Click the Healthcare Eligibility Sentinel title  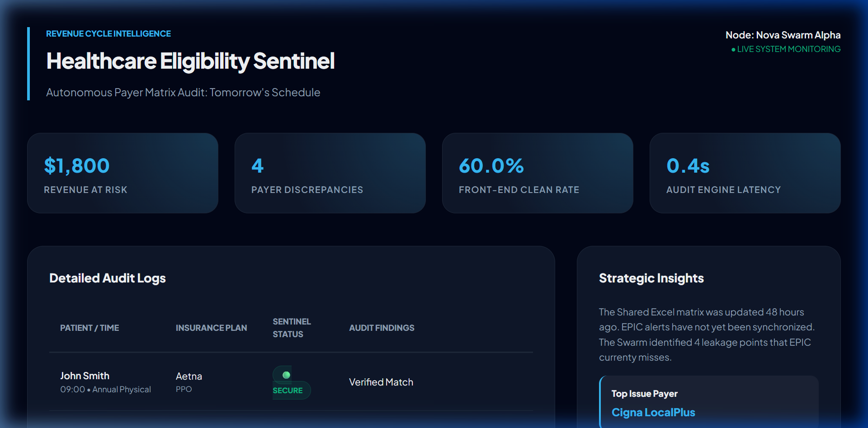pyautogui.click(x=190, y=61)
